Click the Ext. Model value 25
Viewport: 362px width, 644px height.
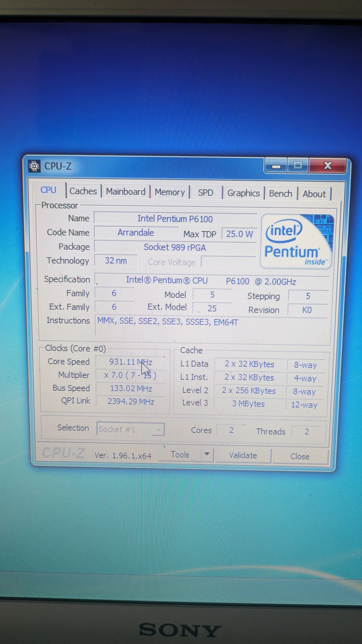pyautogui.click(x=212, y=308)
